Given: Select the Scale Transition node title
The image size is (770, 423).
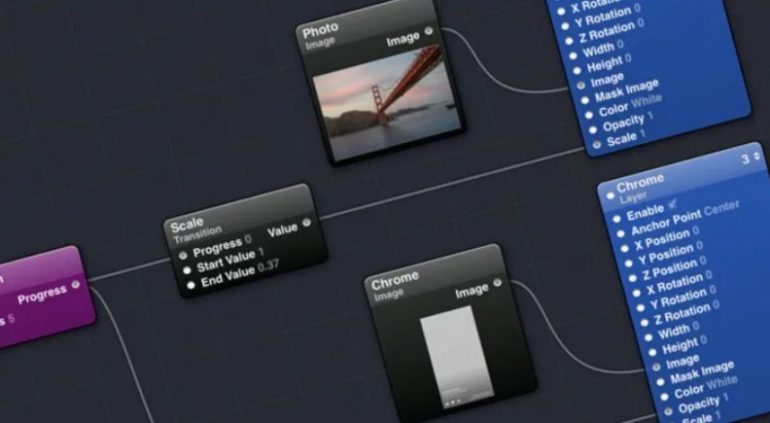Looking at the screenshot, I should click(196, 228).
